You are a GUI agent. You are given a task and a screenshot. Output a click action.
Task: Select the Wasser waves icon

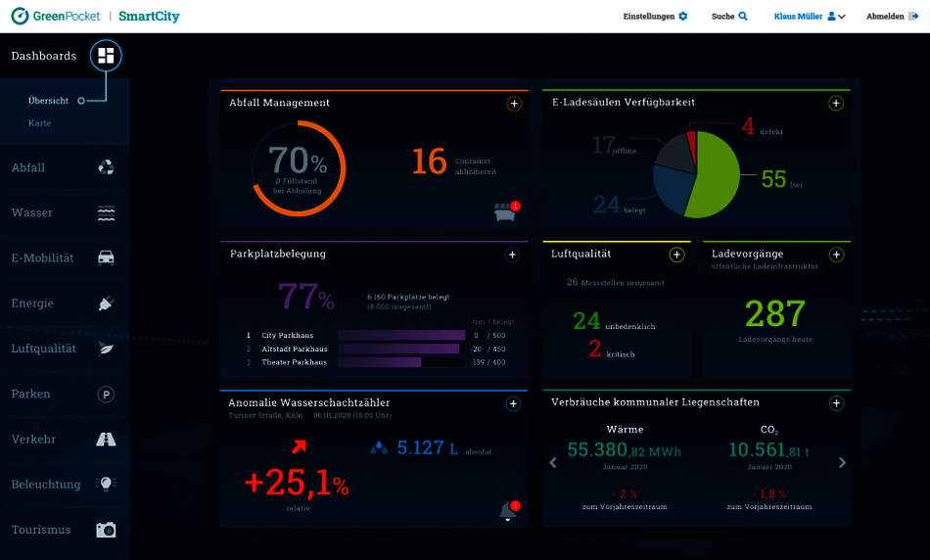[106, 212]
